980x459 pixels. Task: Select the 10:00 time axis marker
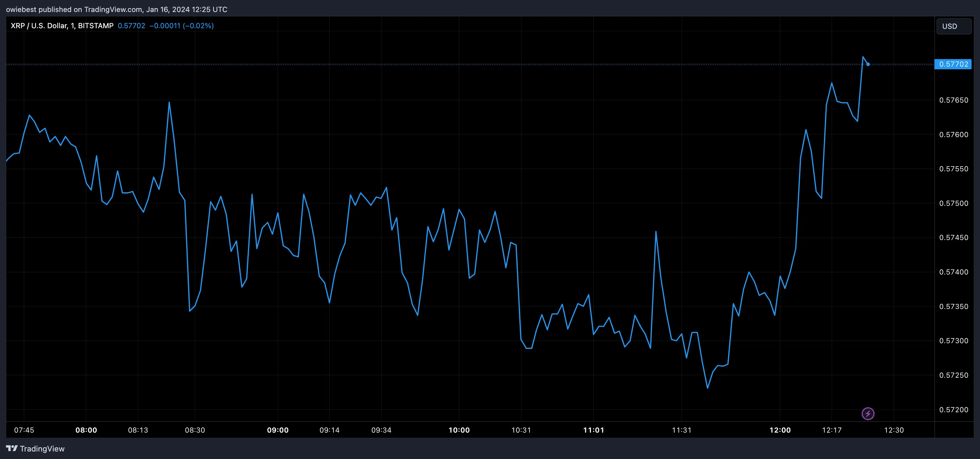[460, 430]
